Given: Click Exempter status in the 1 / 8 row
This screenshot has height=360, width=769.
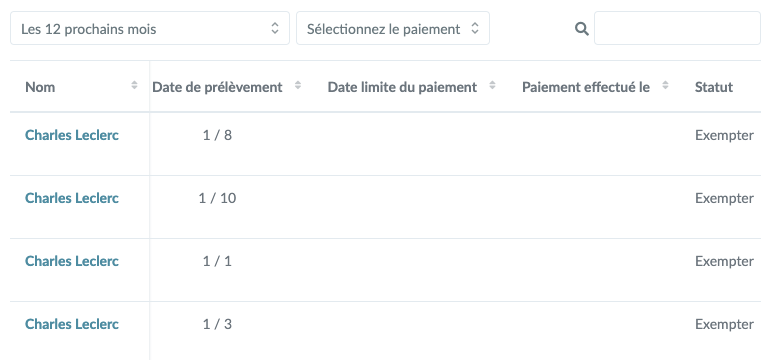Looking at the screenshot, I should coord(724,135).
